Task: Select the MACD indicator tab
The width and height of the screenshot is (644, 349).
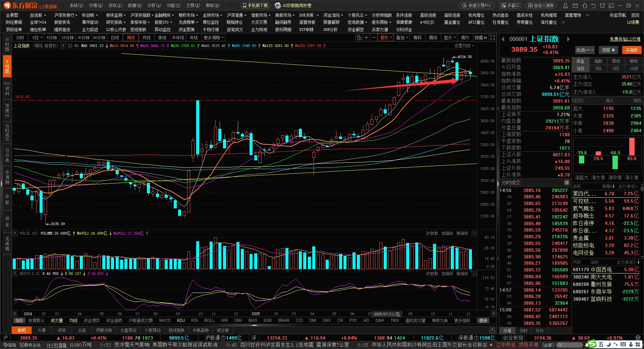Action: (x=165, y=320)
